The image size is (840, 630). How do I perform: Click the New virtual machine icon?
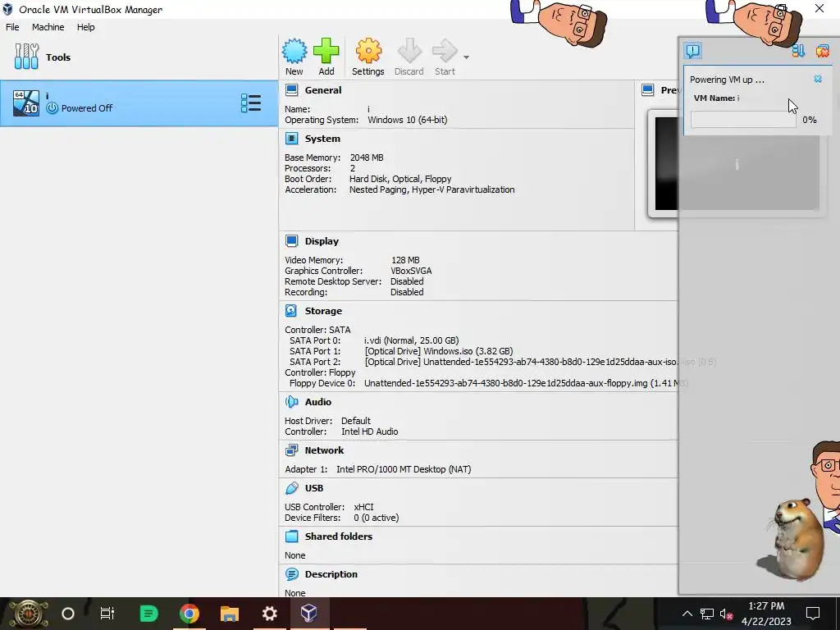click(294, 52)
